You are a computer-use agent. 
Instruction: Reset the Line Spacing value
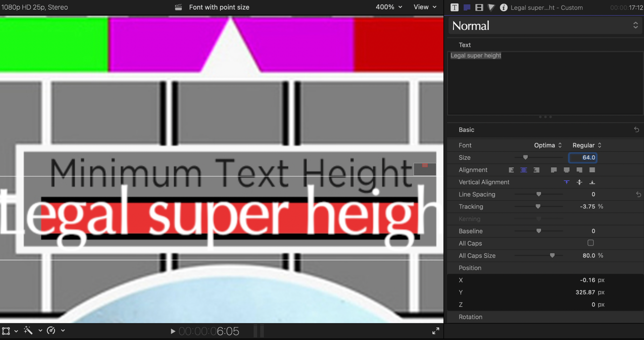[x=639, y=194]
